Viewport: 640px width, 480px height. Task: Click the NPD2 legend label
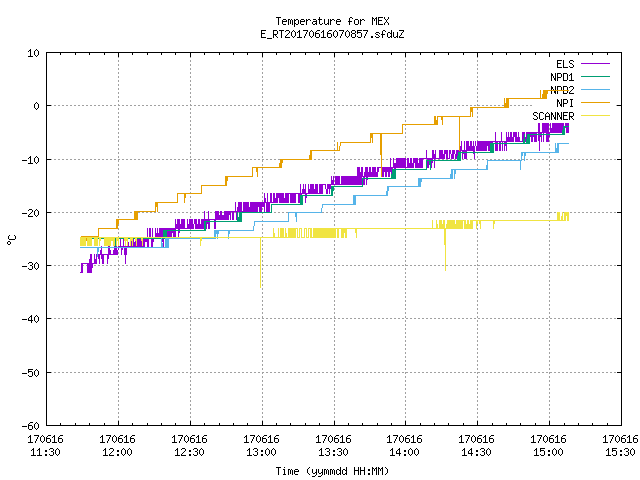[x=562, y=90]
